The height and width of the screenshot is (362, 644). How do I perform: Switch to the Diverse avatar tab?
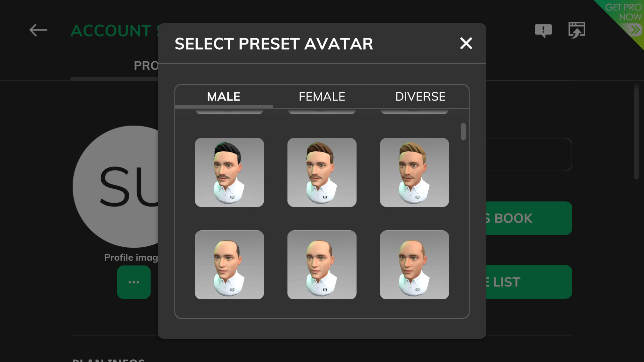pos(420,97)
